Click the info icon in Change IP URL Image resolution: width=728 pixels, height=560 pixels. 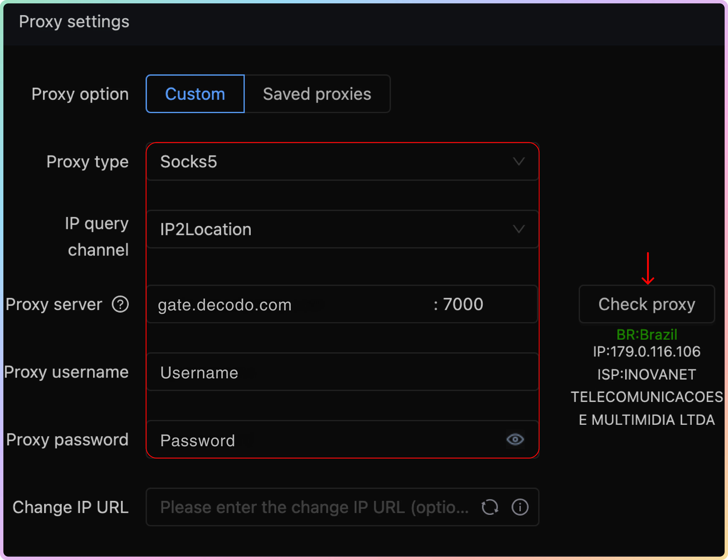tap(520, 507)
